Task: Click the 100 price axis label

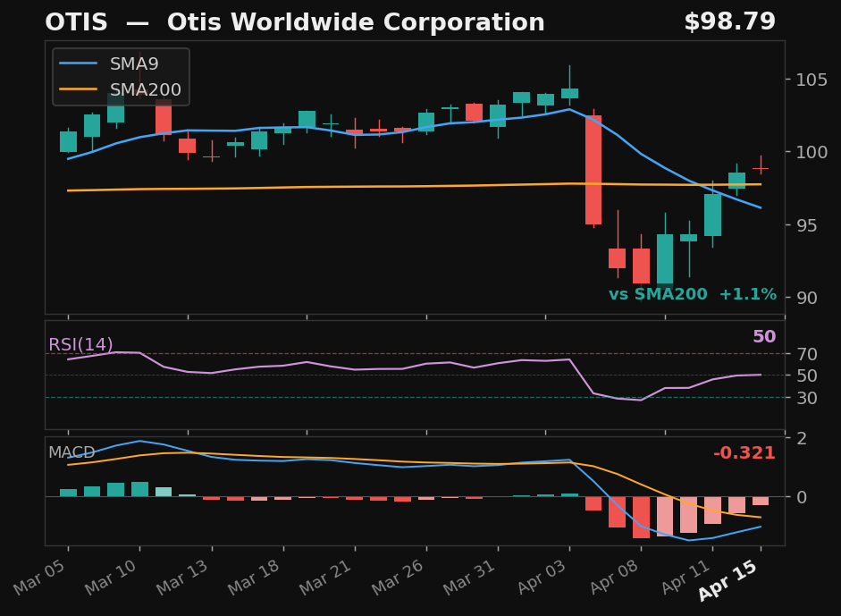Action: [812, 152]
